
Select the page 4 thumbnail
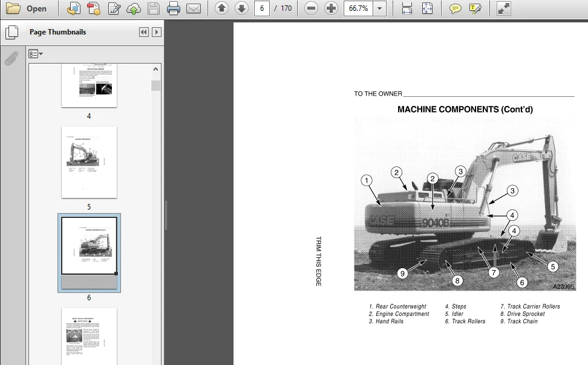pyautogui.click(x=90, y=85)
